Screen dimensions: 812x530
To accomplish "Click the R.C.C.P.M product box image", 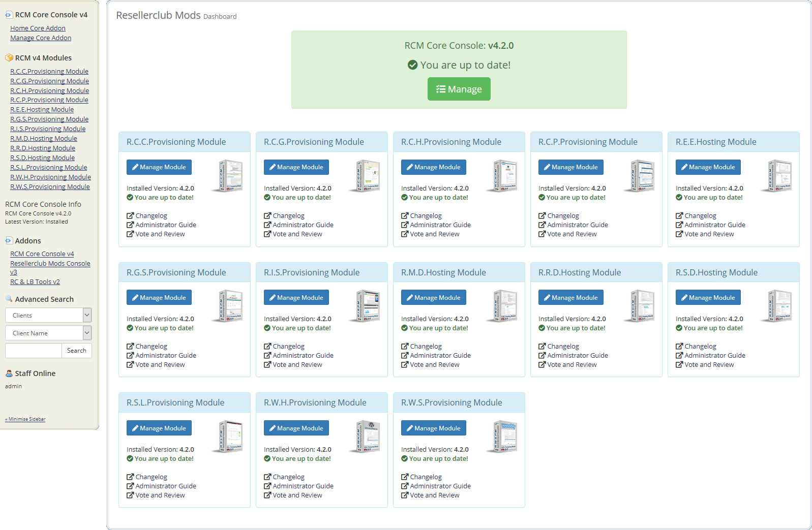I will click(x=227, y=175).
